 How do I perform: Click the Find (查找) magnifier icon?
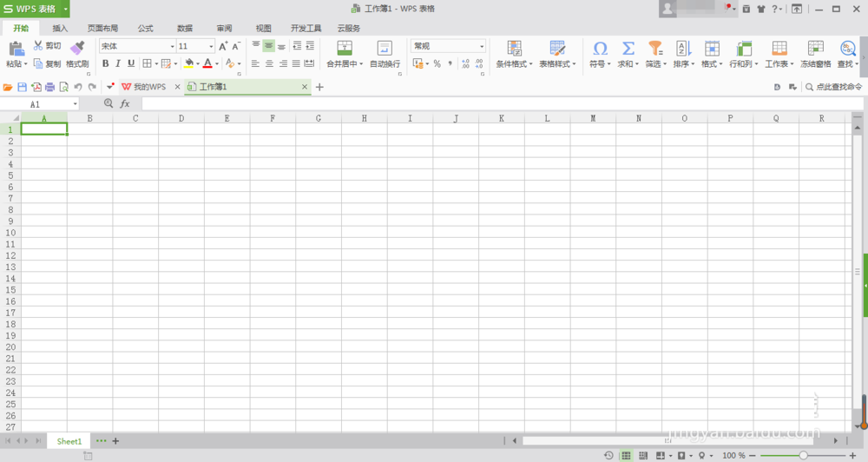coord(847,48)
